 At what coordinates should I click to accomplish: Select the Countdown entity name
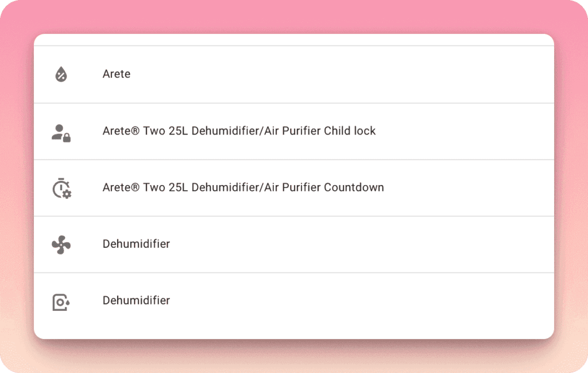click(x=243, y=187)
